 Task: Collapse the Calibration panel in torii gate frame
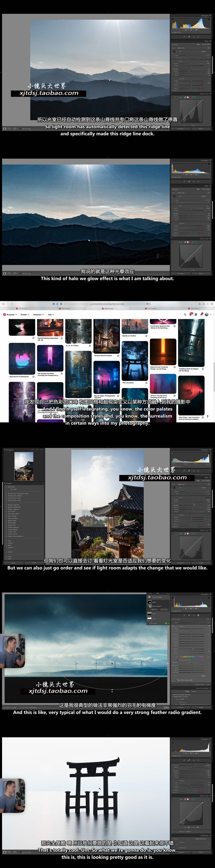[210, 836]
